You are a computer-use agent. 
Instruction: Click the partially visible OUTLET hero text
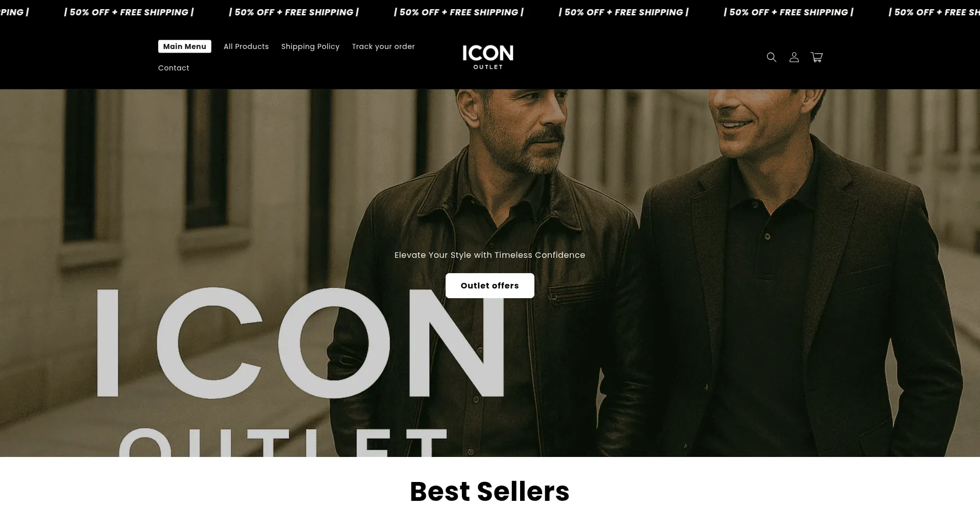pos(283,442)
